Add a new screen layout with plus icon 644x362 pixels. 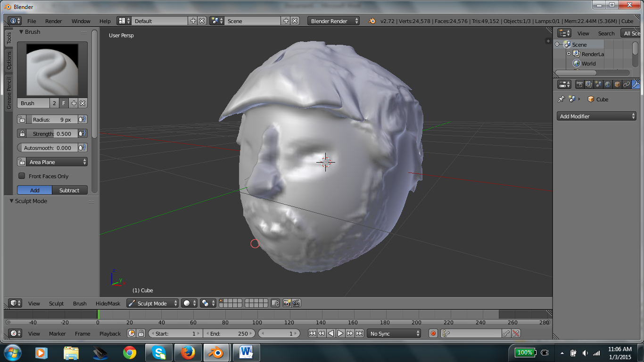193,21
